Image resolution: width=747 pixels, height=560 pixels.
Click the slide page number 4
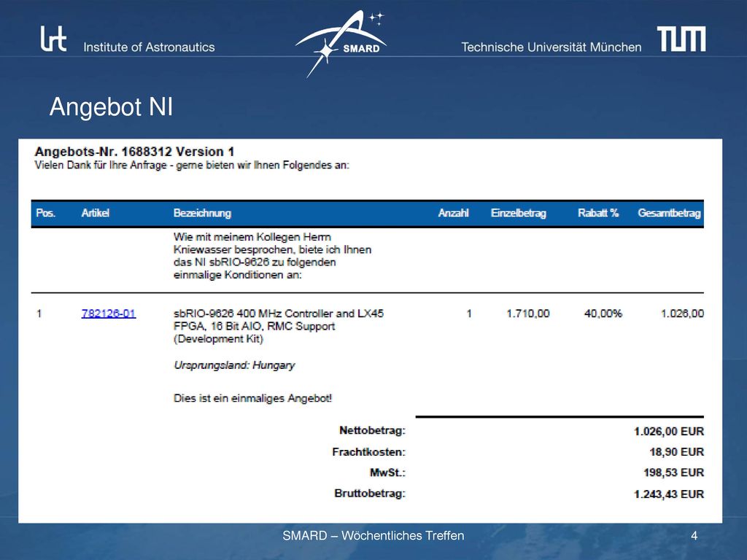694,536
